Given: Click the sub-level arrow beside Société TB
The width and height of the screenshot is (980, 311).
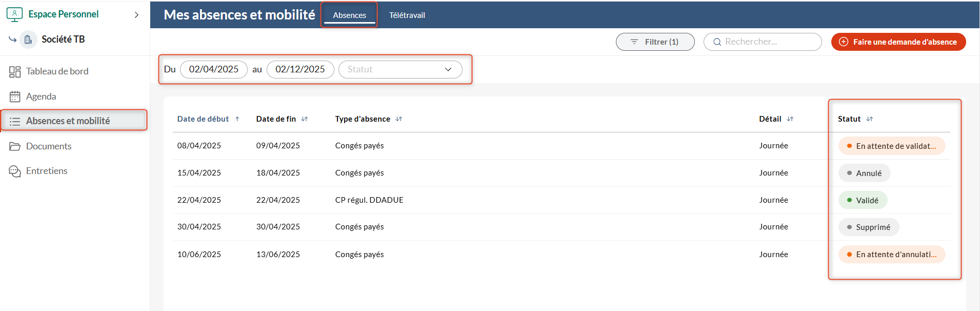Looking at the screenshot, I should point(13,39).
